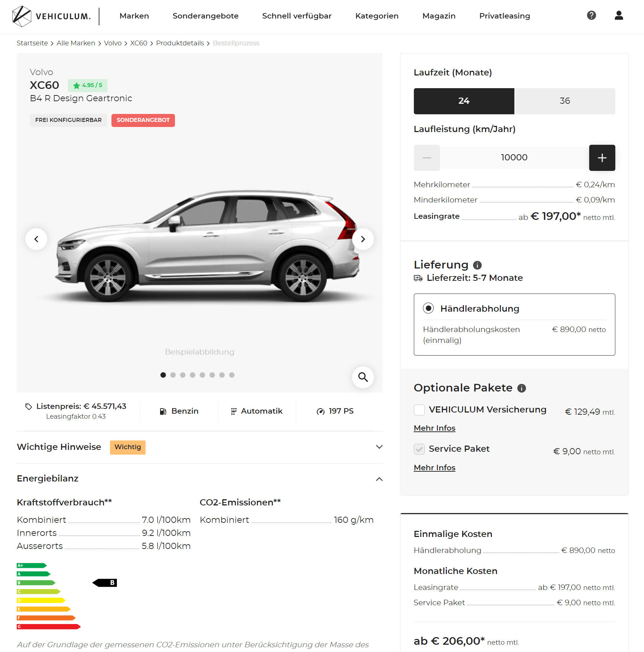Select the last carousel dot

(x=232, y=375)
